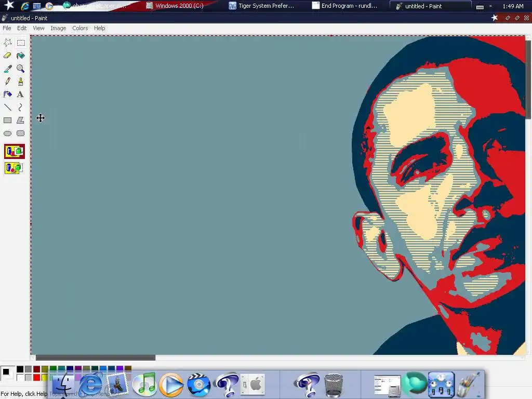
Task: Open the Colors menu
Action: coord(80,28)
